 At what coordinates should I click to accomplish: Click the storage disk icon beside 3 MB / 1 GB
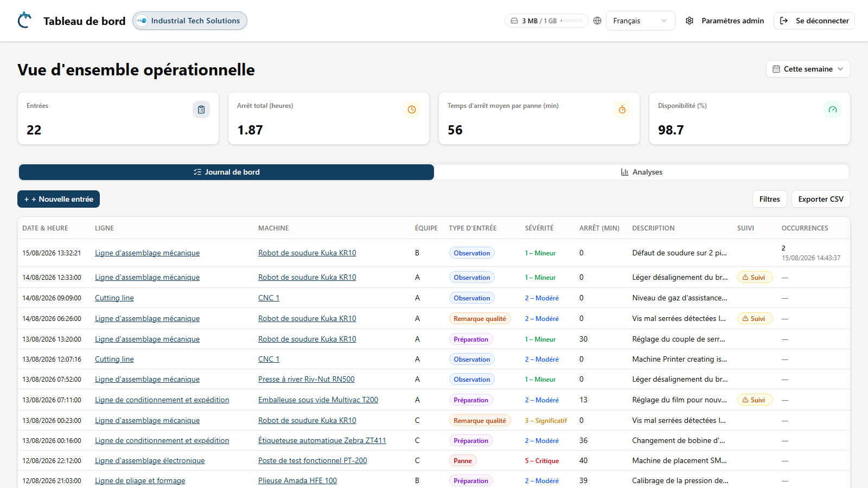click(x=514, y=21)
